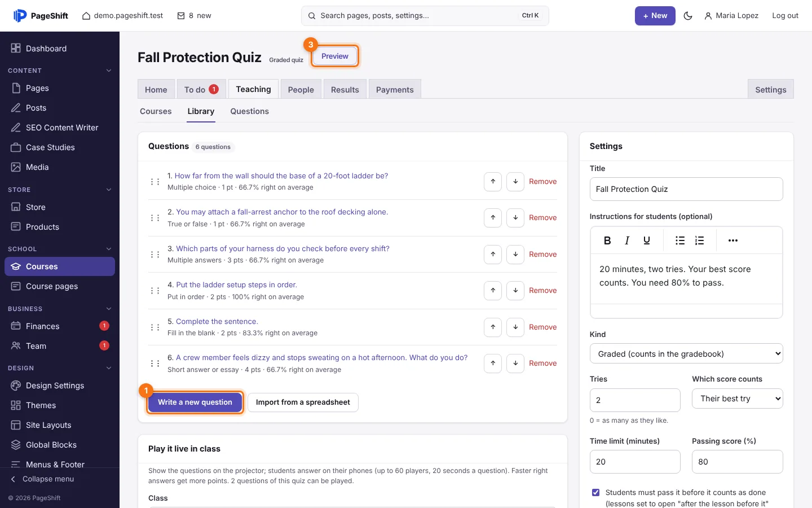Open the Payments tab
812x508 pixels.
pyautogui.click(x=395, y=90)
